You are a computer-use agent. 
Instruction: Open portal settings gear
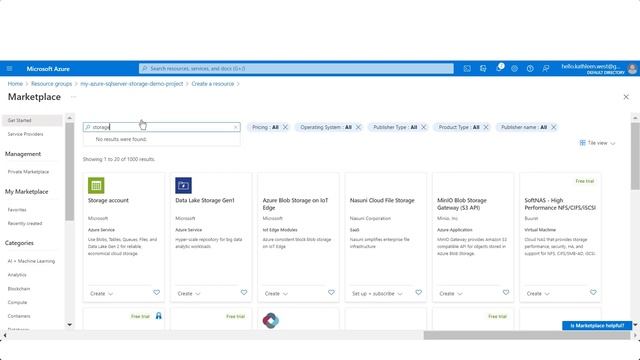pos(514,69)
